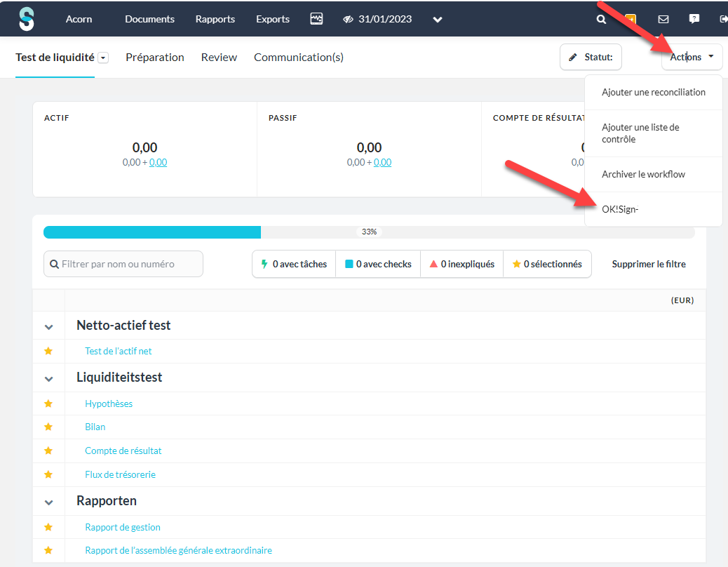The width and height of the screenshot is (728, 567).
Task: Focus the Filtrer par nom ou numéro field
Action: point(123,264)
